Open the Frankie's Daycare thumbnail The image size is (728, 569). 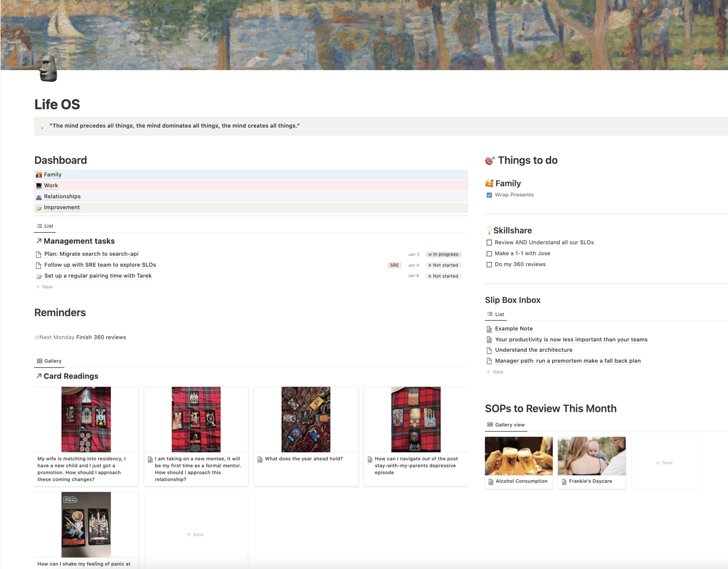[x=592, y=456]
